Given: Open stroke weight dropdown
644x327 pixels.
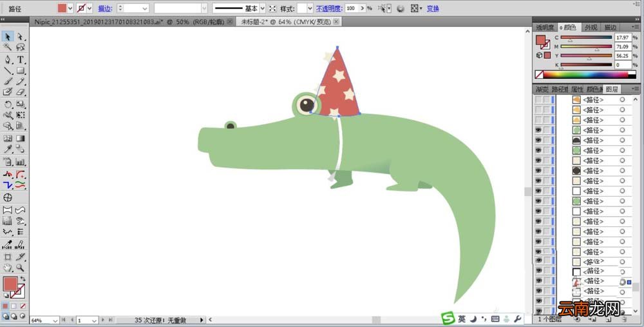Looking at the screenshot, I should 144,8.
